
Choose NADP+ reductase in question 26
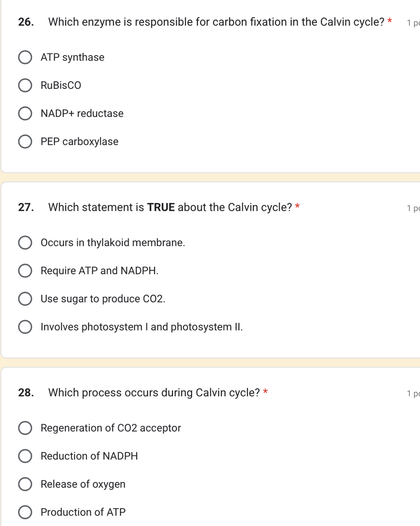point(25,113)
